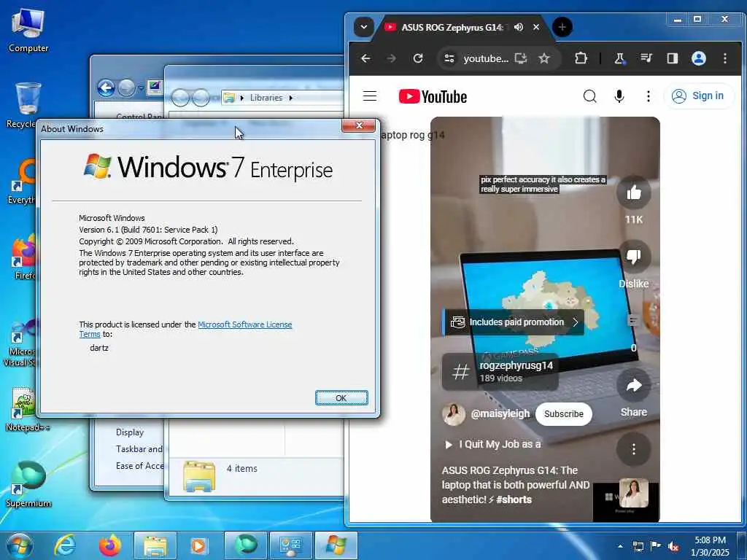Open recent pages dropdown in Control Panel
The width and height of the screenshot is (747, 560).
(x=141, y=88)
